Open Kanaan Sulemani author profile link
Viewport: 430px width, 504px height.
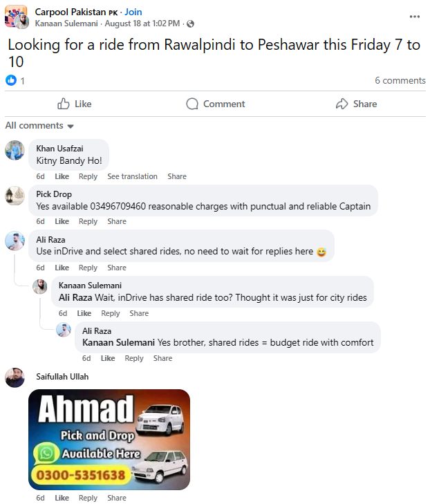coord(66,24)
